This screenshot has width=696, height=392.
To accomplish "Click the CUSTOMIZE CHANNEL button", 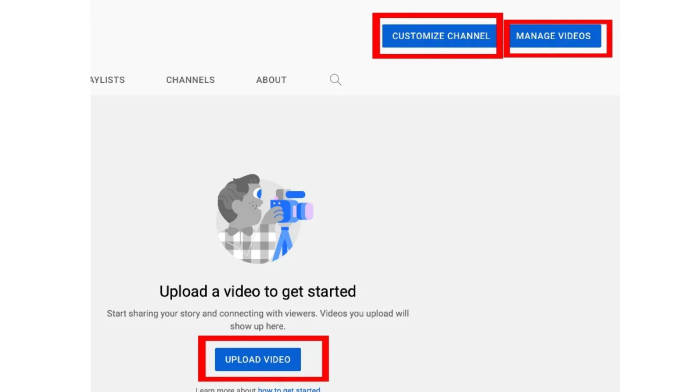I will pyautogui.click(x=440, y=36).
